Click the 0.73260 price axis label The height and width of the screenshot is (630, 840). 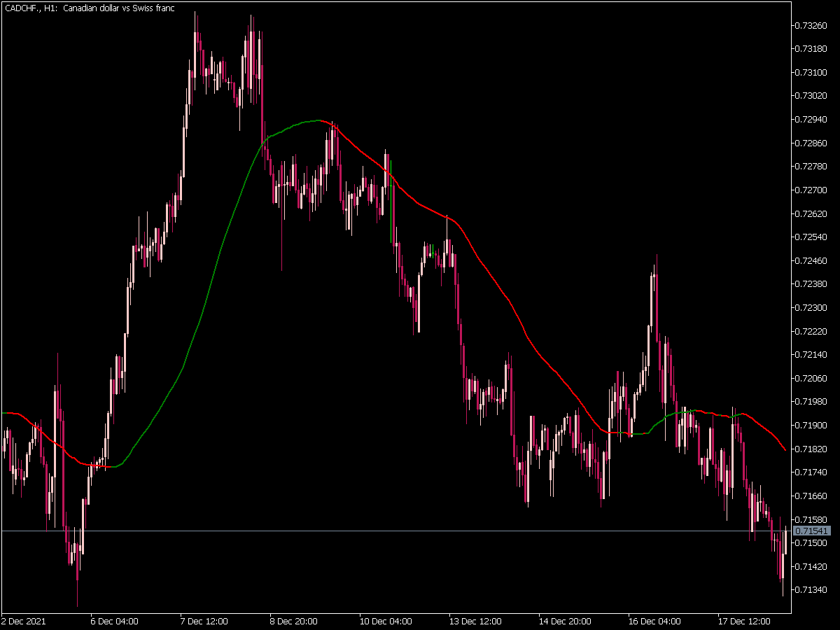(x=810, y=26)
